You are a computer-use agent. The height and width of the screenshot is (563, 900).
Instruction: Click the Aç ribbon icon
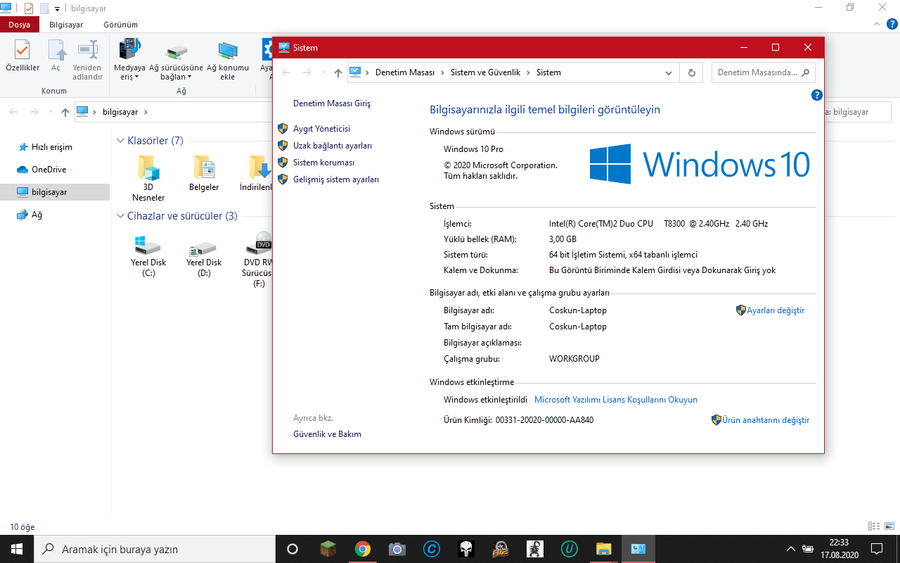56,56
